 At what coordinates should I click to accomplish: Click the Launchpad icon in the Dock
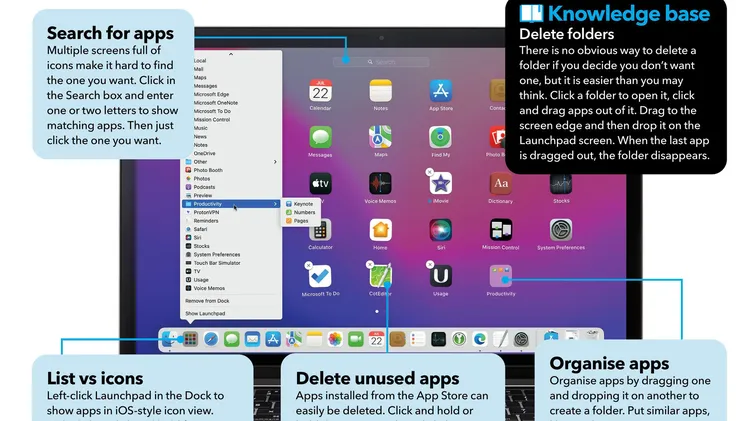coord(190,339)
